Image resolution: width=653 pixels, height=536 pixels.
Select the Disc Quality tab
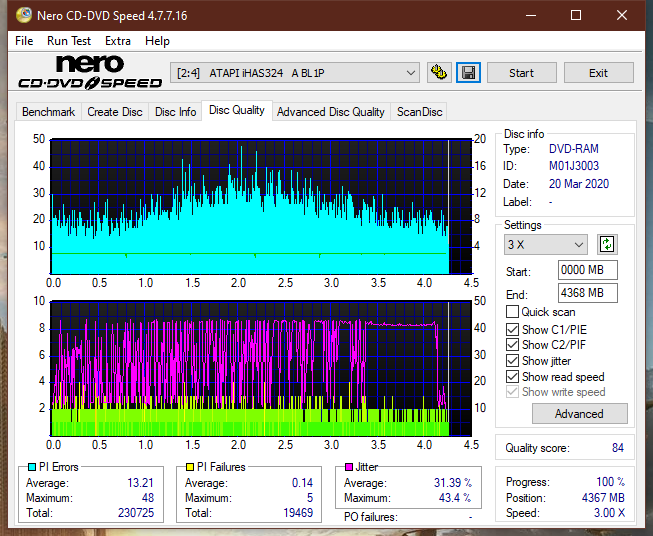tap(237, 110)
